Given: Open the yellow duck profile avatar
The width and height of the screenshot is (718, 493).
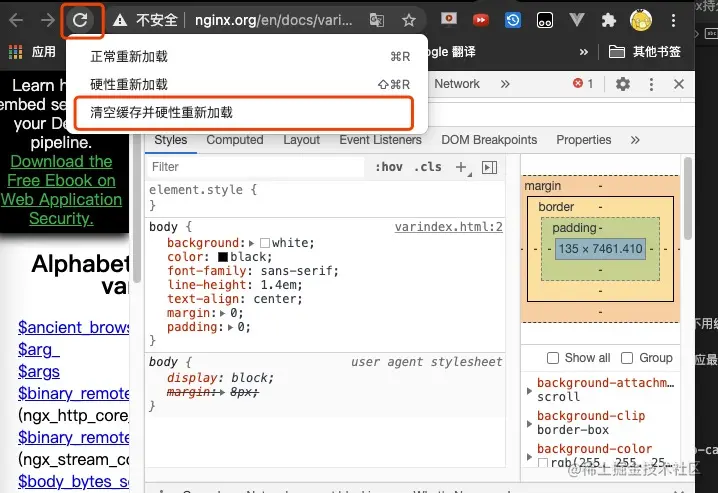Looking at the screenshot, I should click(641, 20).
